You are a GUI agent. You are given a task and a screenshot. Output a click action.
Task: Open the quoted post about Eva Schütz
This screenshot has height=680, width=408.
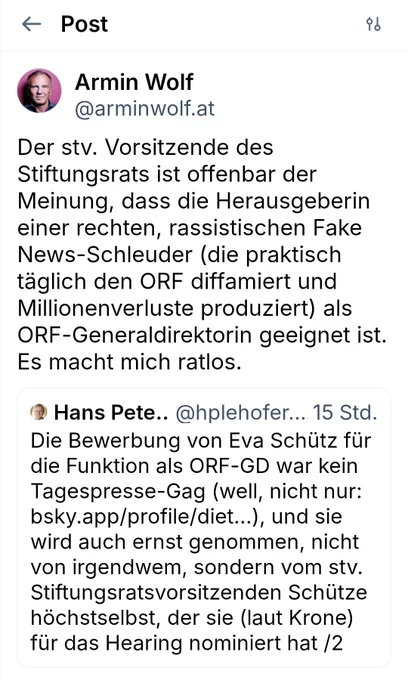pos(204,527)
